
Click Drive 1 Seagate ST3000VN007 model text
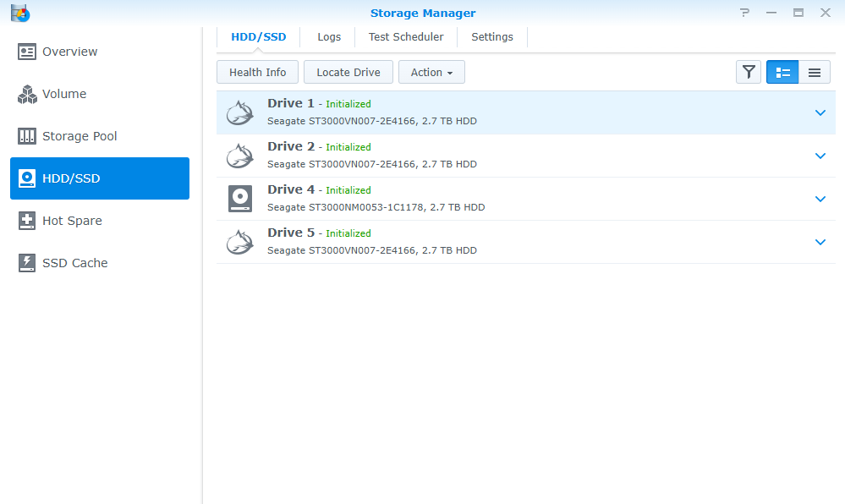click(x=372, y=121)
